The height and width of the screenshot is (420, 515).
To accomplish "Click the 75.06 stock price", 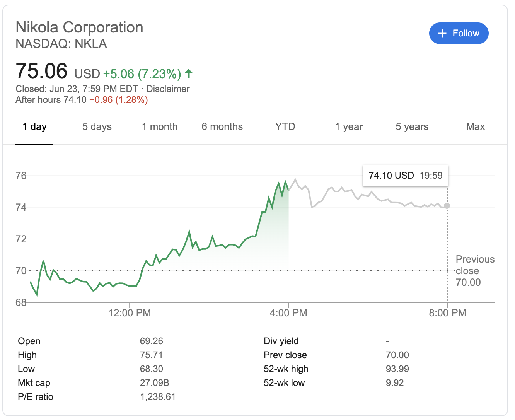I will [41, 72].
